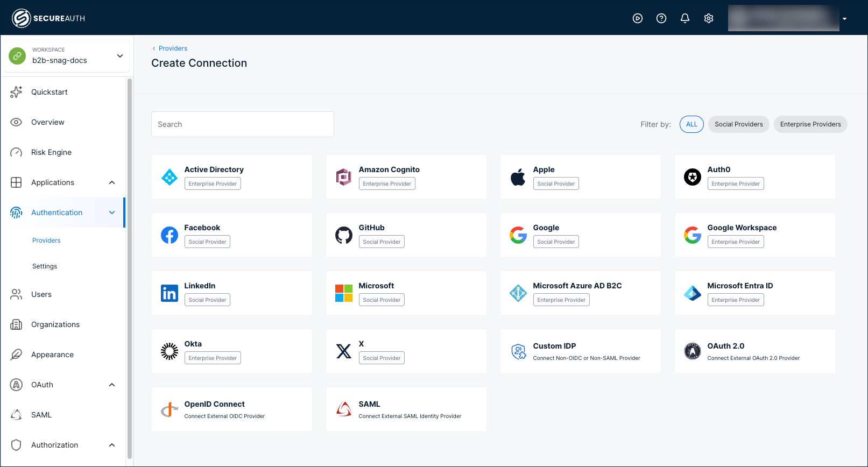Click the Amazon Cognito logo

[x=344, y=177]
